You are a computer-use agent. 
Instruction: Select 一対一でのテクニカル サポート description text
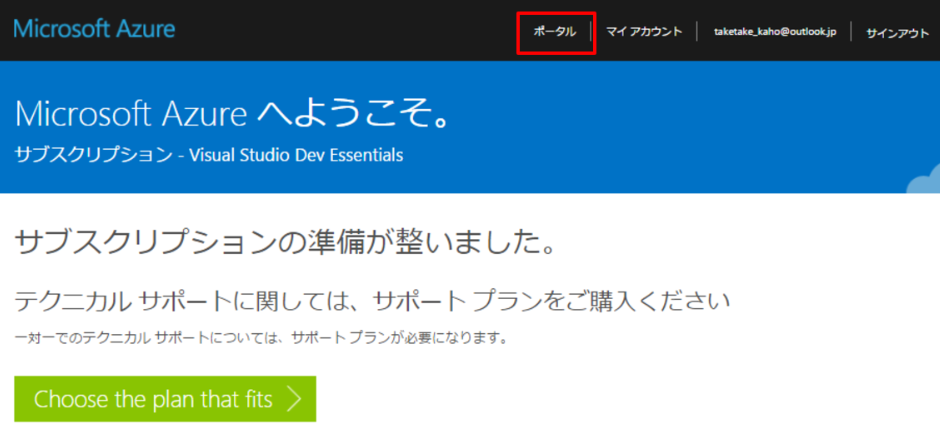click(261, 338)
